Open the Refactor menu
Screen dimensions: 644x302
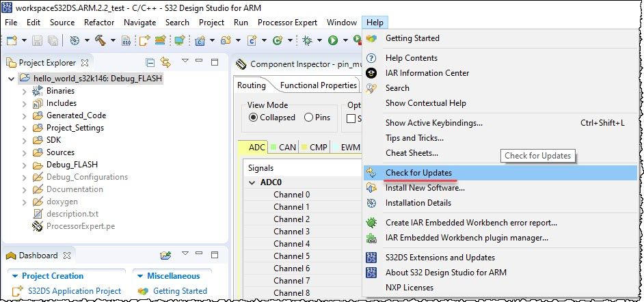(x=99, y=23)
